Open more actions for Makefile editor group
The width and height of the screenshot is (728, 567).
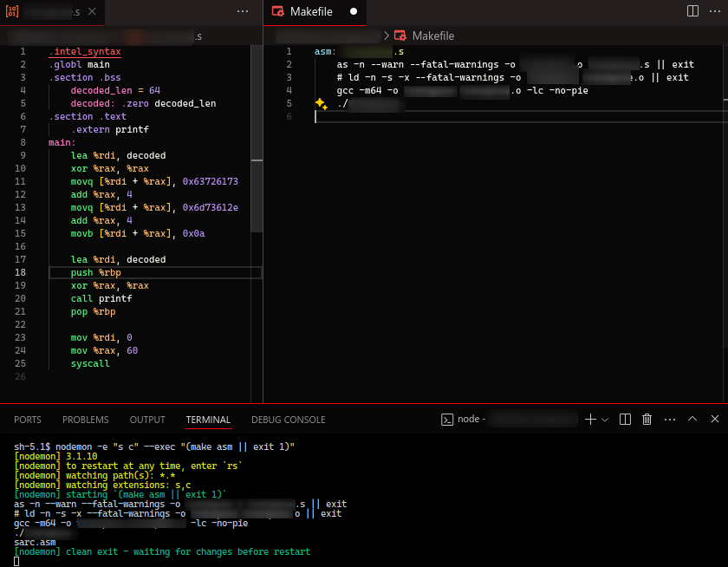click(x=715, y=12)
